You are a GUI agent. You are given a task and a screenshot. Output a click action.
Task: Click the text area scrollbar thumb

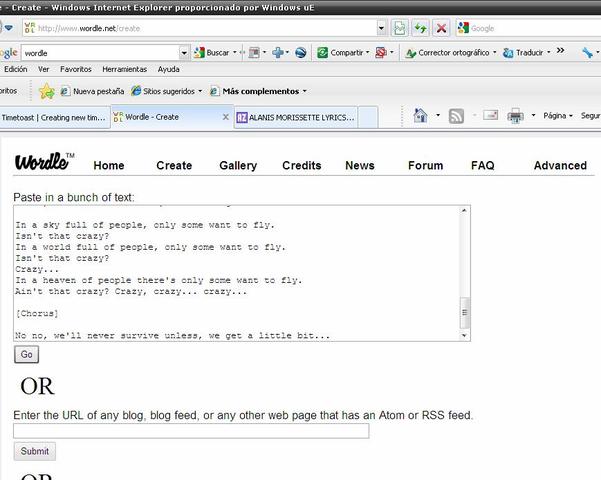click(465, 312)
